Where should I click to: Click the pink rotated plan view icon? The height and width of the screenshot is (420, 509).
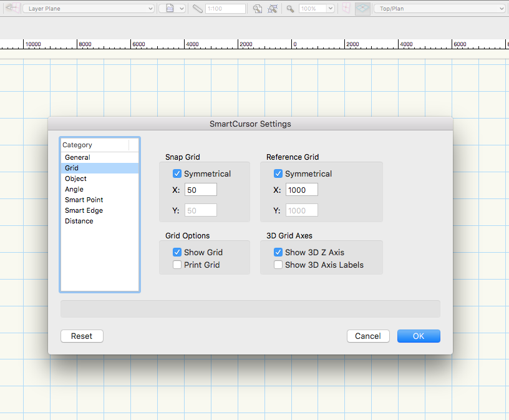pos(345,7)
